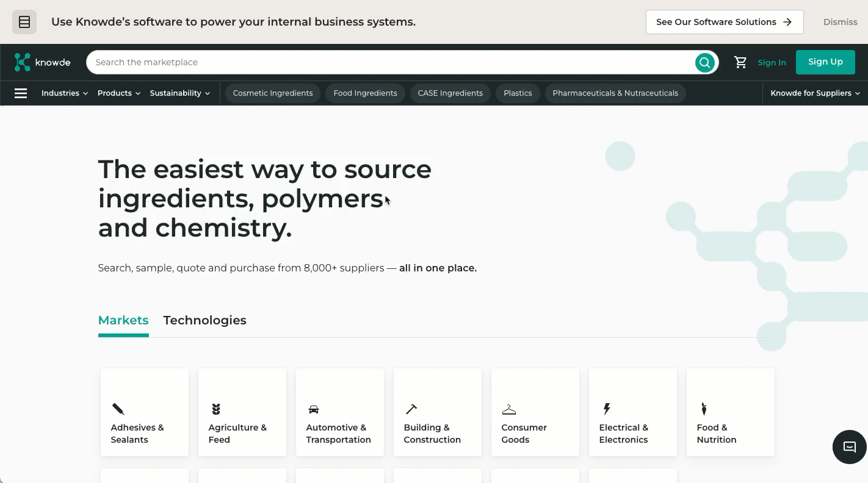Expand the Sustainability dropdown

point(180,93)
